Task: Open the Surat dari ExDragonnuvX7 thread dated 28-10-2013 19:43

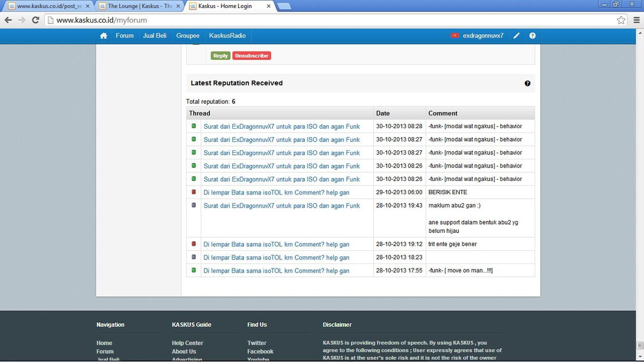Action: coord(282,205)
